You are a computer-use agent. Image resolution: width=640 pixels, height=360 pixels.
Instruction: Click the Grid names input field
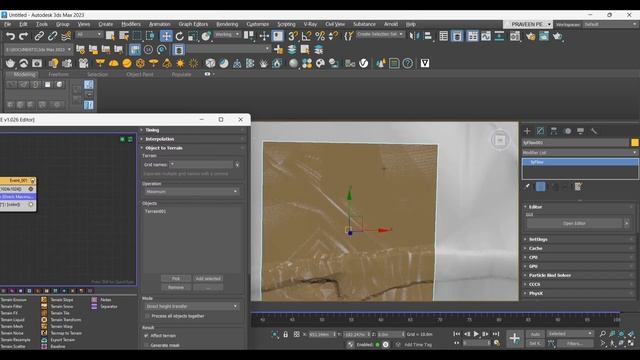[201, 164]
